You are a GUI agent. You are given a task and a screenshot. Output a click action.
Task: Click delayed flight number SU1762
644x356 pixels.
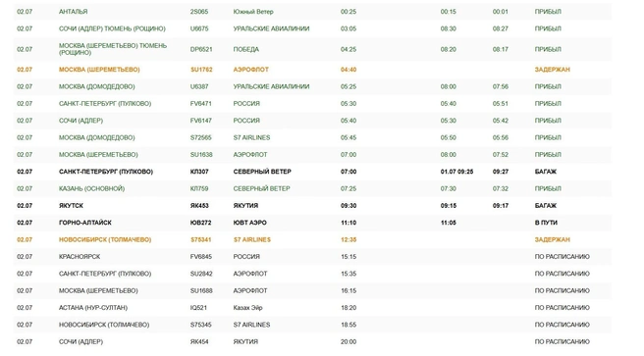click(201, 70)
